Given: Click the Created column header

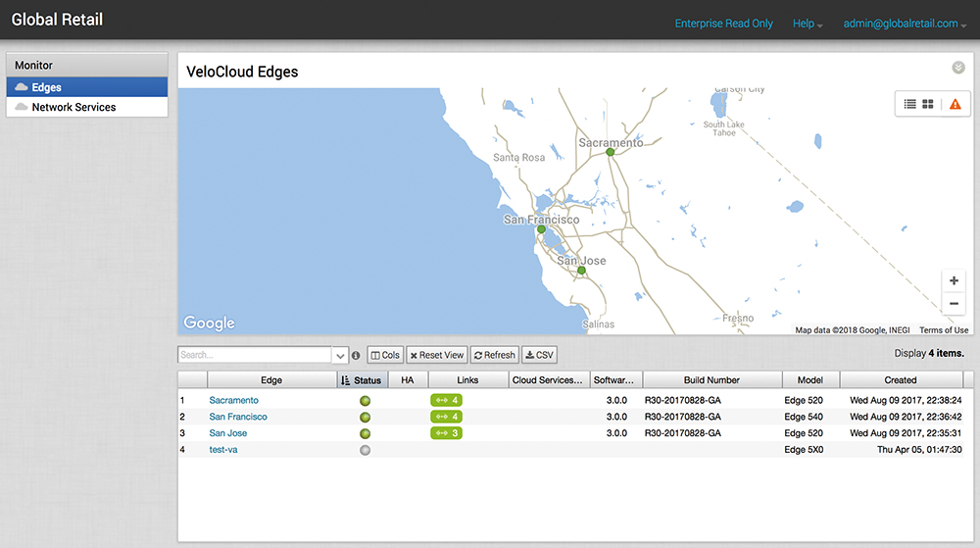Looking at the screenshot, I should (x=901, y=380).
